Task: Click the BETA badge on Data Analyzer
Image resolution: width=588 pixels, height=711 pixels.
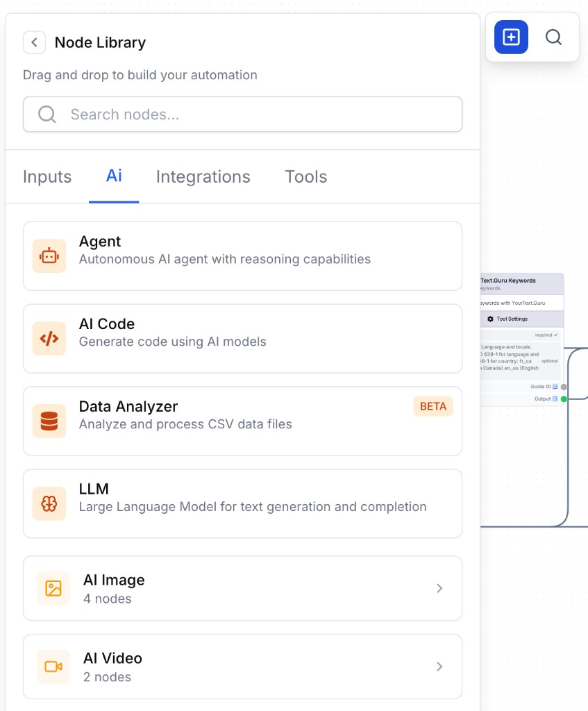Action: (x=433, y=406)
